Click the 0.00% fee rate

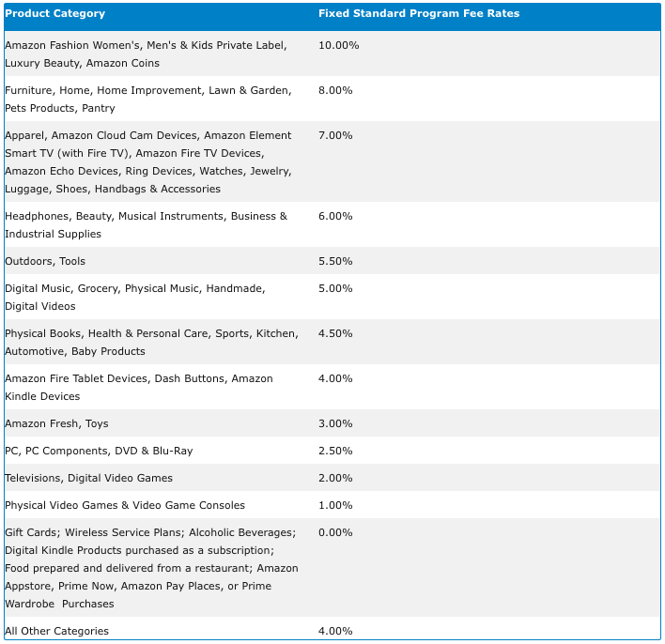[335, 532]
